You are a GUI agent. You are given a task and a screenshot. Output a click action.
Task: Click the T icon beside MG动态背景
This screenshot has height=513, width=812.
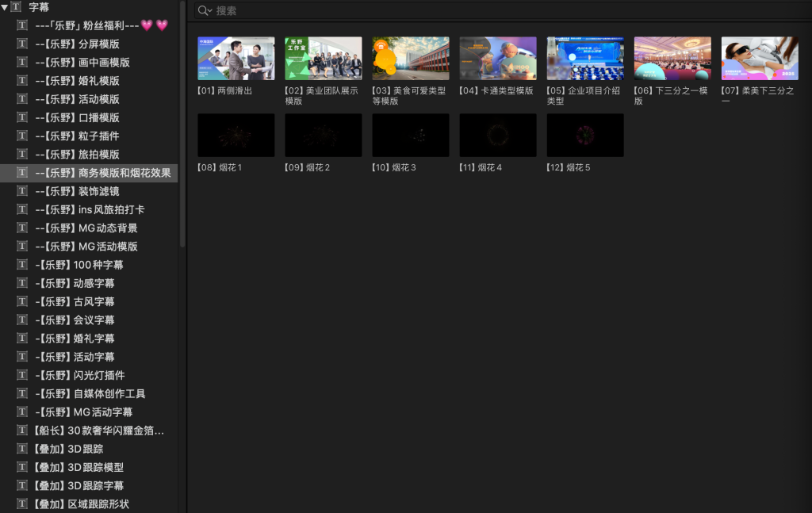pyautogui.click(x=22, y=228)
